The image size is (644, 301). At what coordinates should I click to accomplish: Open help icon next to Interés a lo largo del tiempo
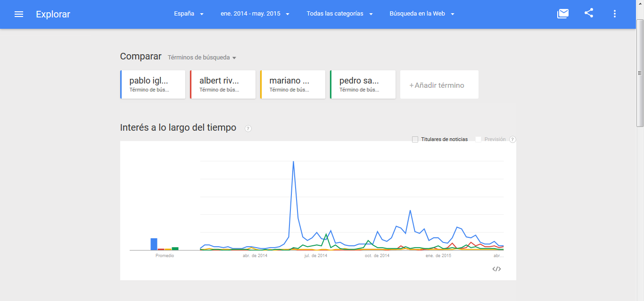point(248,128)
